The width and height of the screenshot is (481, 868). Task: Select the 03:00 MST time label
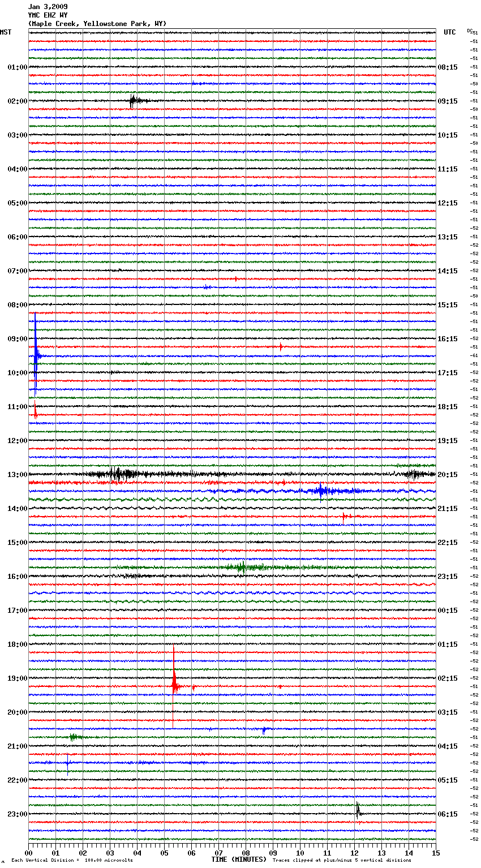tap(18, 135)
